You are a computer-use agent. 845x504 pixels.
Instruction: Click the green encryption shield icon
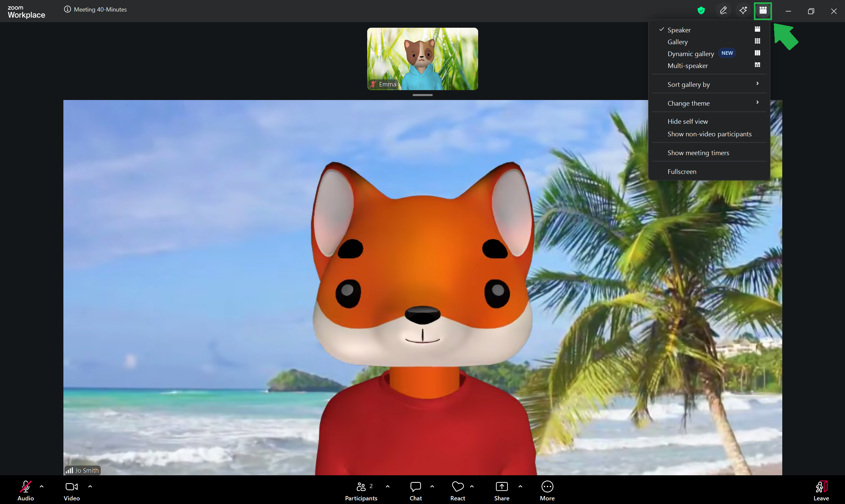(701, 11)
